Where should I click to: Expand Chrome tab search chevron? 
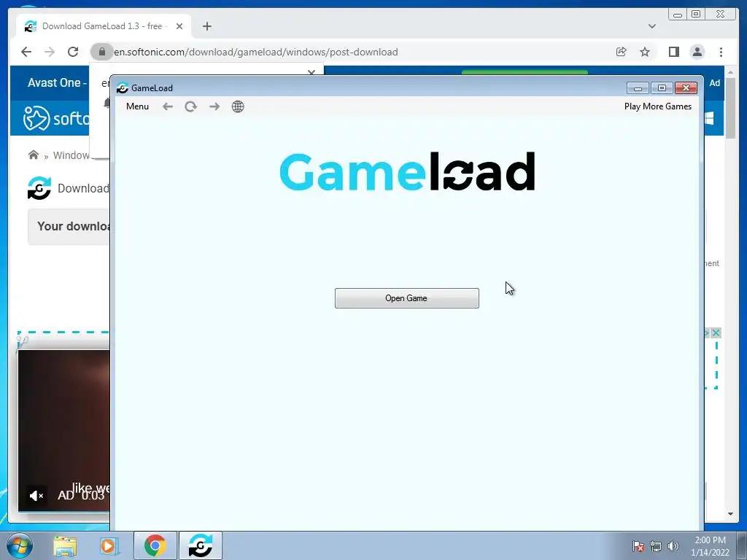[652, 26]
